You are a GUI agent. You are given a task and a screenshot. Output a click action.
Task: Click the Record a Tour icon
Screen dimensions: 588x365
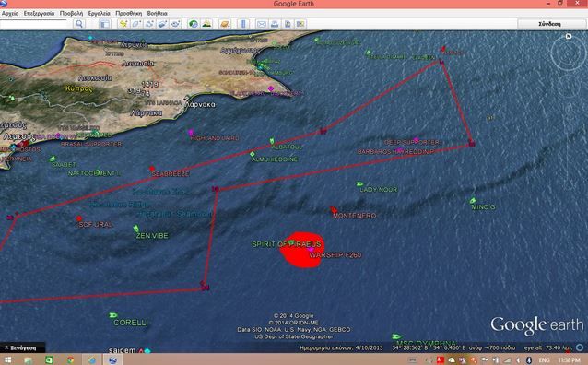(175, 24)
